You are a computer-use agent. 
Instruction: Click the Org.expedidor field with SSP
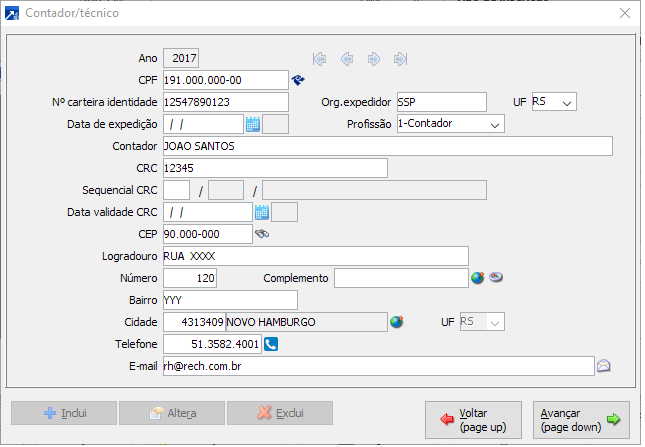(442, 102)
